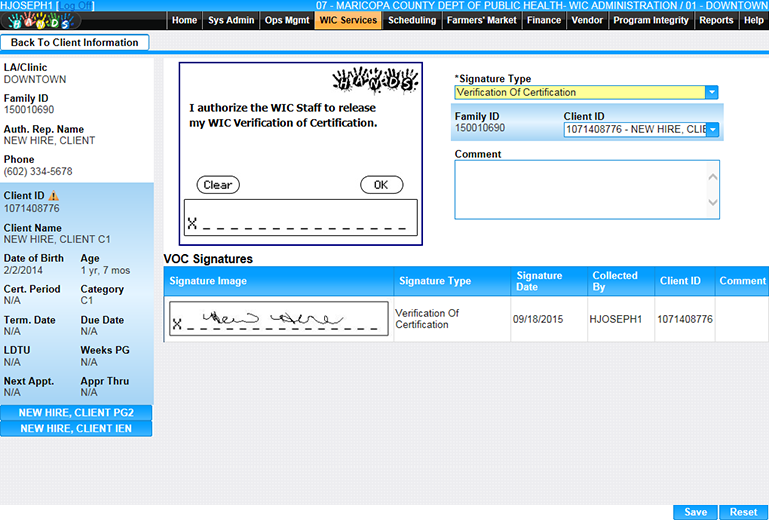769x520 pixels.
Task: Click the warning icon beside Client ID
Action: click(54, 196)
